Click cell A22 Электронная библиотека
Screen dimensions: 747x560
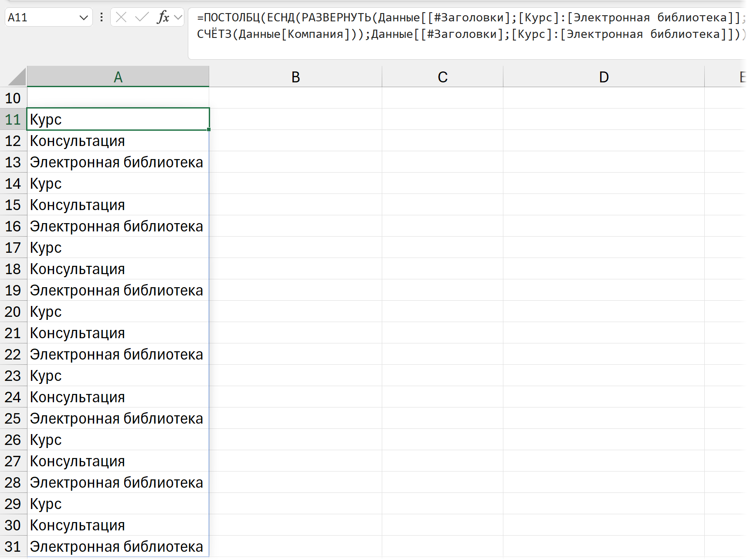pyautogui.click(x=118, y=354)
